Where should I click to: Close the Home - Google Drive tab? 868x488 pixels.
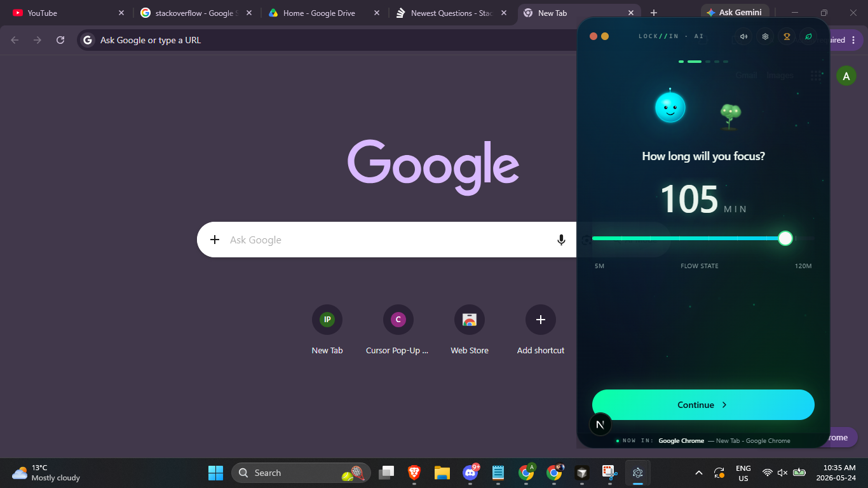point(377,13)
